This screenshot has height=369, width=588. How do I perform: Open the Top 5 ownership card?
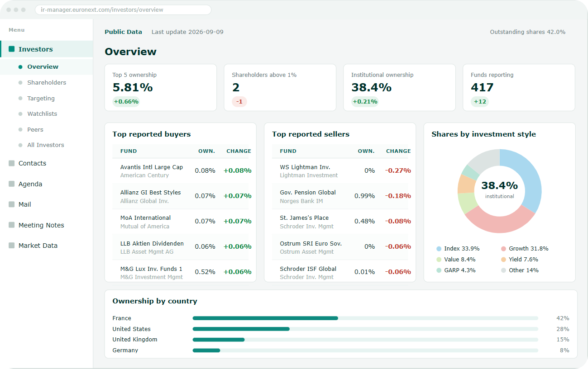(x=161, y=87)
